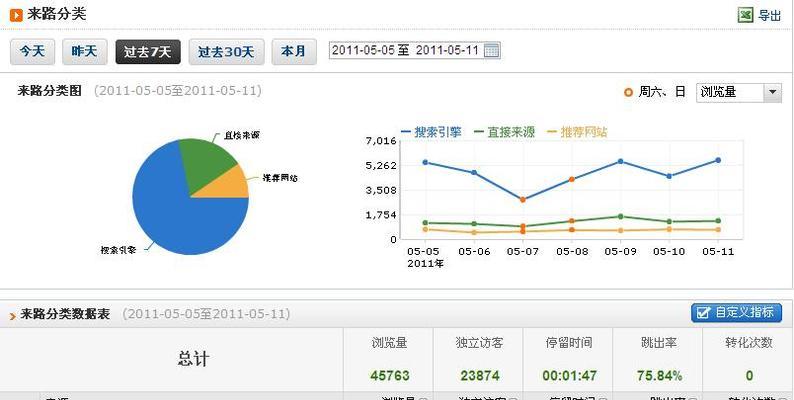Click the 05-08 x-axis date label

point(572,251)
